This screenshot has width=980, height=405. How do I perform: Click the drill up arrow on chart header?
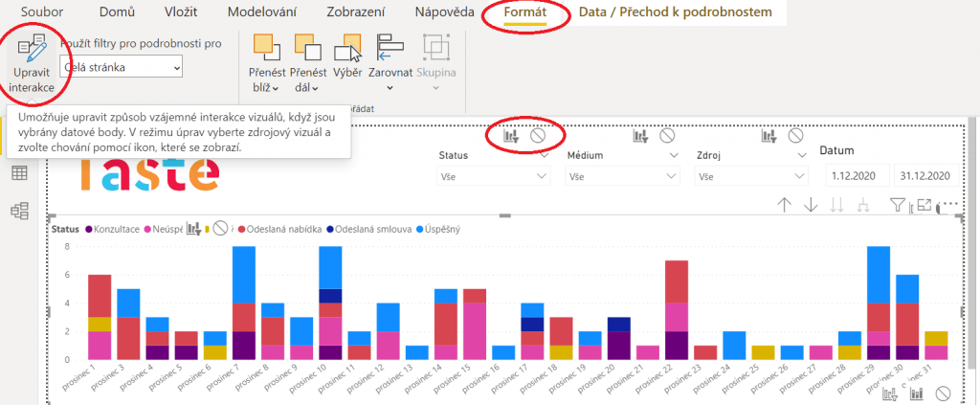785,204
